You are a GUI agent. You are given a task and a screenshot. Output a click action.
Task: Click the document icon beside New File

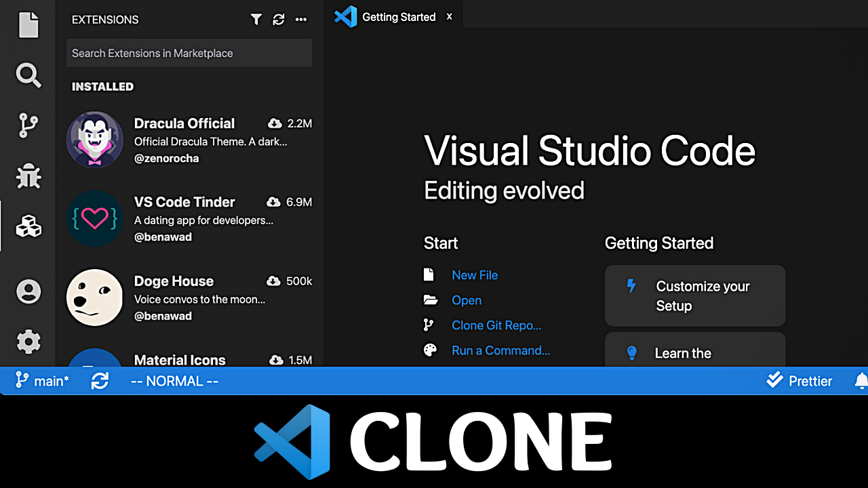point(429,274)
